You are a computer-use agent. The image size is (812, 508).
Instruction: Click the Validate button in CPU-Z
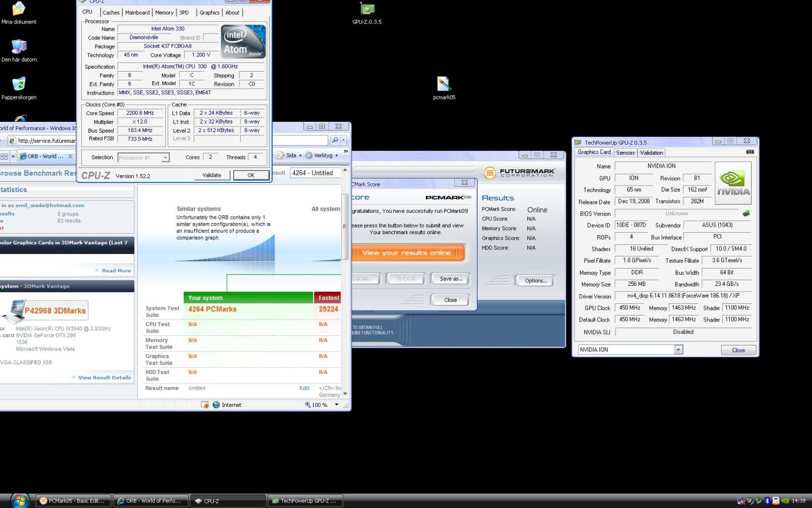click(212, 175)
